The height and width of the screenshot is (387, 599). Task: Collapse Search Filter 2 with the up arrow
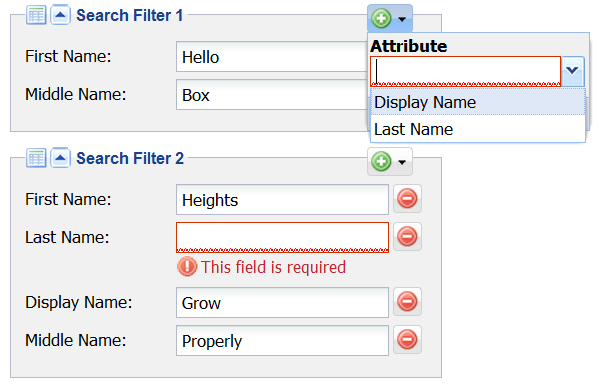60,158
